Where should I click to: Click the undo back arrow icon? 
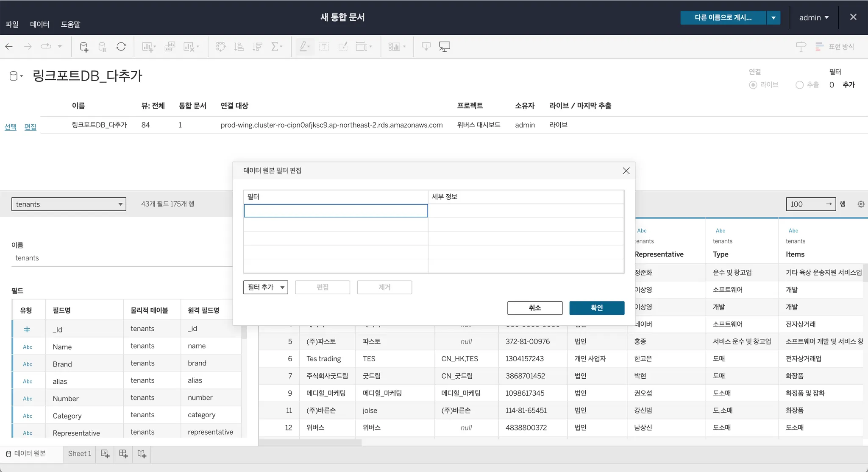[9, 47]
